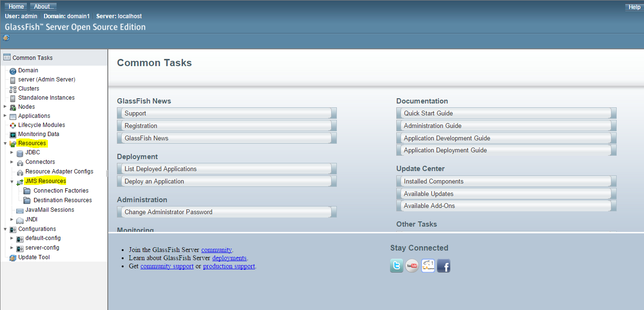Click the JMS Resources arrows icon
This screenshot has height=310, width=644.
click(20, 182)
